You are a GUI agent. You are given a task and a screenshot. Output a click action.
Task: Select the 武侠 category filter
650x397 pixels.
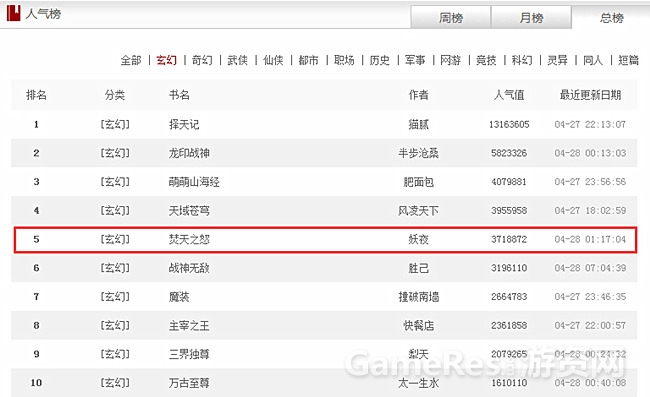pos(238,61)
